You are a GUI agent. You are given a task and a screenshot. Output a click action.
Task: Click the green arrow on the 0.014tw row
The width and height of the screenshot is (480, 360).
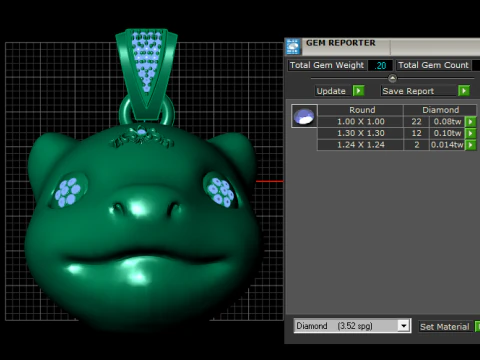tap(471, 145)
